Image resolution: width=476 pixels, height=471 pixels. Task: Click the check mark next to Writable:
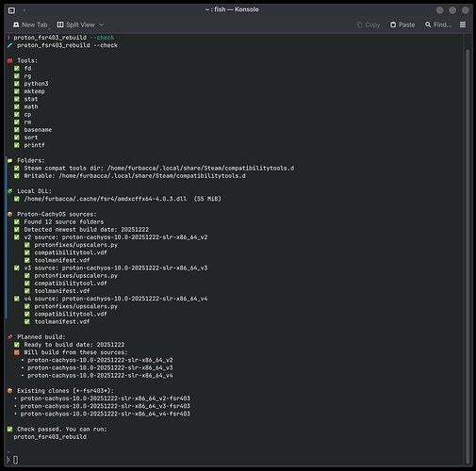click(17, 176)
